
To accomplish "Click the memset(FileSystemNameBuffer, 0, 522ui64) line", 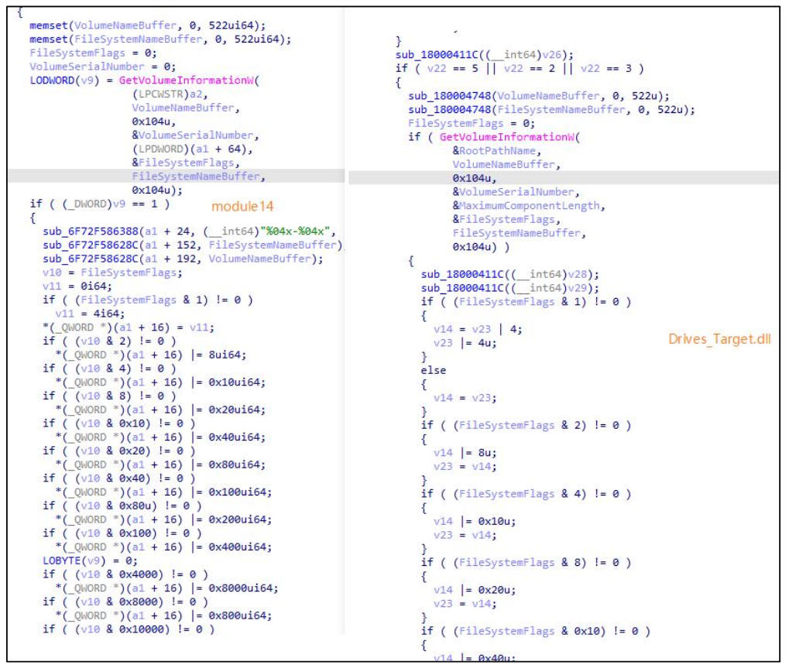I will (160, 39).
